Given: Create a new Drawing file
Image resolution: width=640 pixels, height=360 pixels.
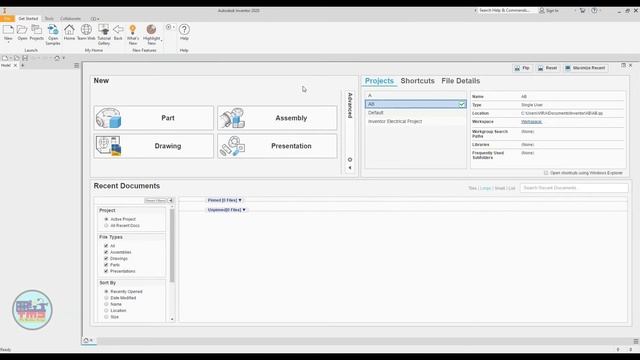Looking at the screenshot, I should tap(153, 146).
